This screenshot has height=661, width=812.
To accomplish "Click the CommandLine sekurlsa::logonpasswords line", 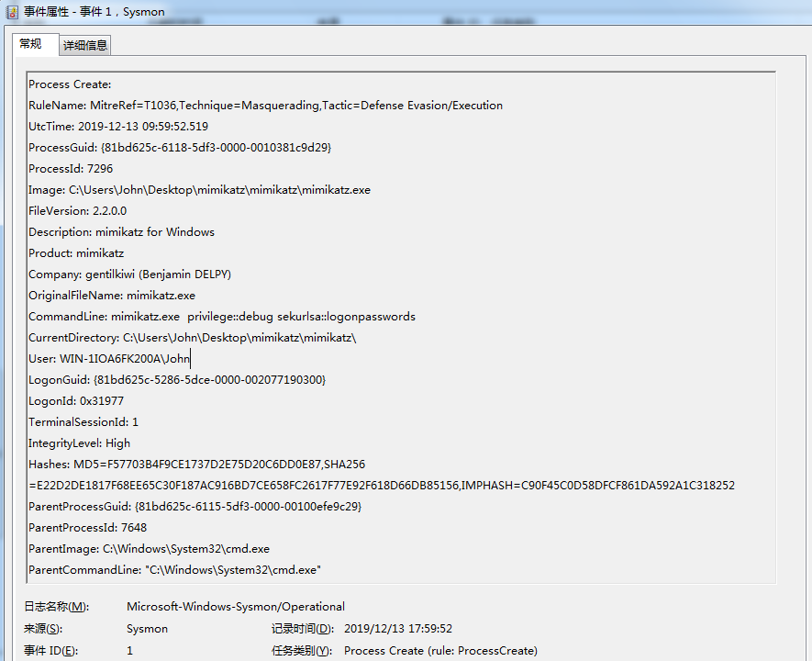I will click(x=222, y=317).
